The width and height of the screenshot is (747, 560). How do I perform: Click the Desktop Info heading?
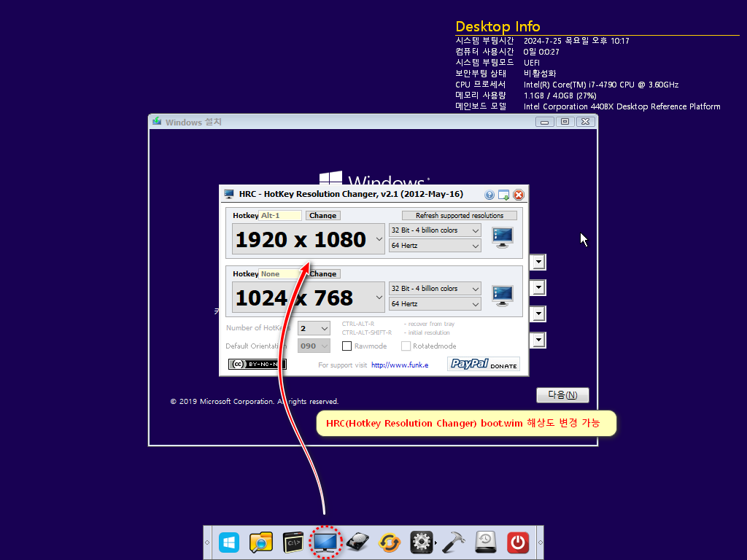coord(498,27)
